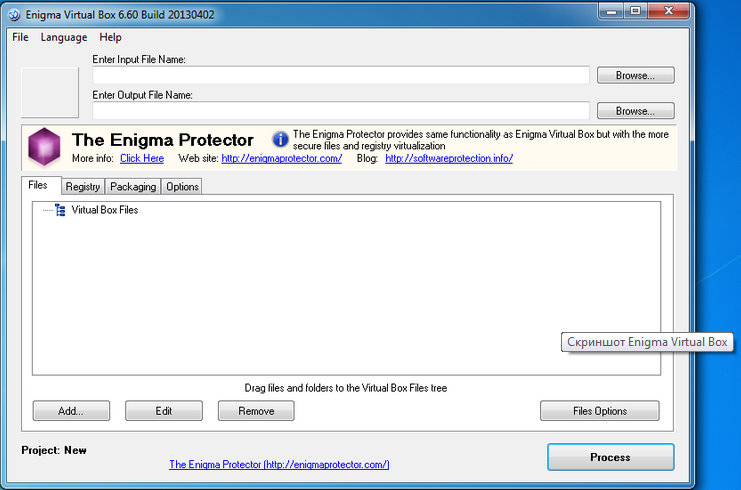The image size is (741, 490).
Task: Open the Help menu
Action: tap(110, 37)
